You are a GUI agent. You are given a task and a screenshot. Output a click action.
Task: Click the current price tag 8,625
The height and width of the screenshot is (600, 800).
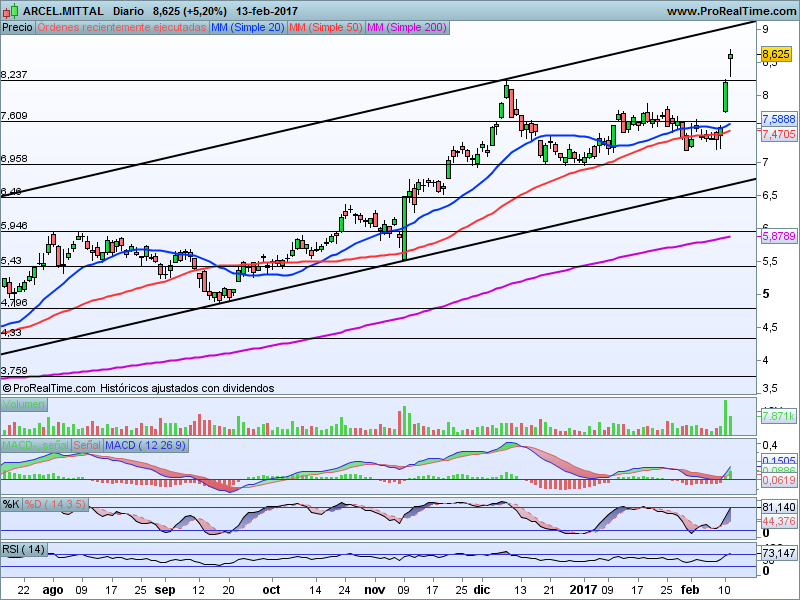pyautogui.click(x=777, y=54)
